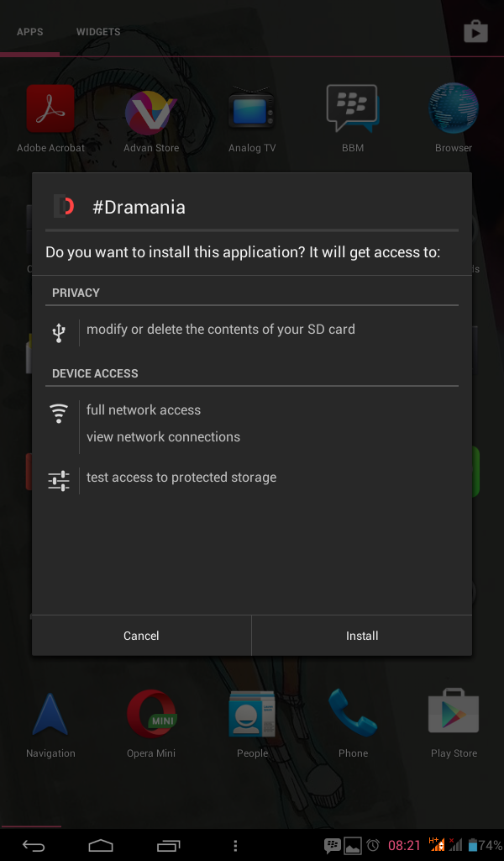Image resolution: width=504 pixels, height=861 pixels.
Task: Open the BBM messenger app
Action: point(353,112)
